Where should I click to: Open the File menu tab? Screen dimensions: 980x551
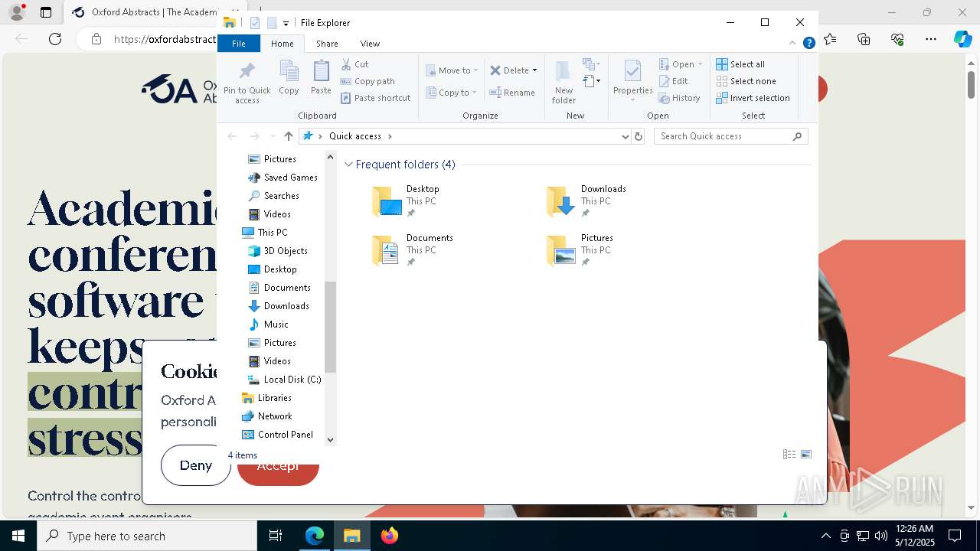coord(239,44)
